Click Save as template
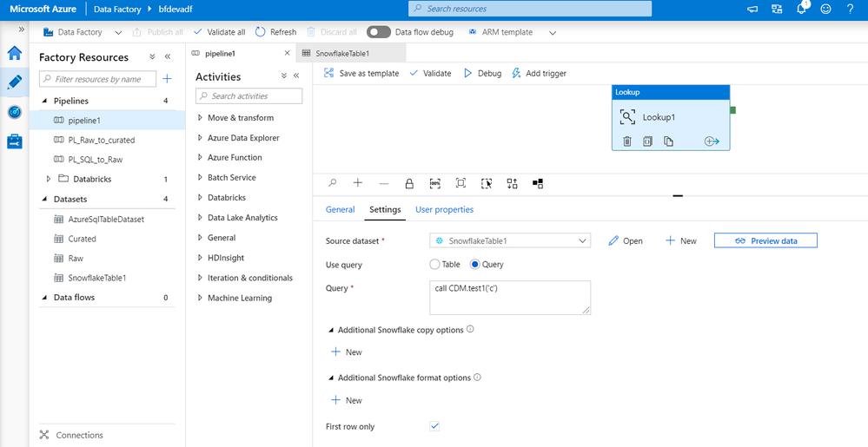 click(361, 73)
